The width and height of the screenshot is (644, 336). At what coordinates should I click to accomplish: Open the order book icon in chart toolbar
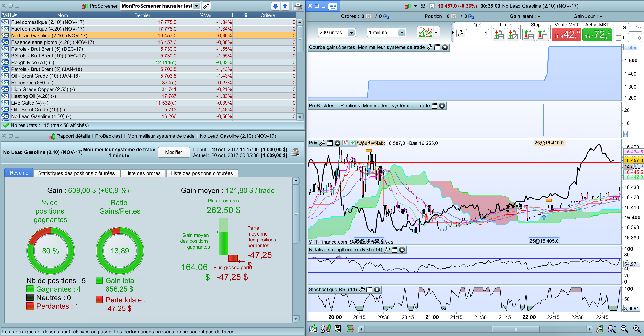tap(351, 329)
